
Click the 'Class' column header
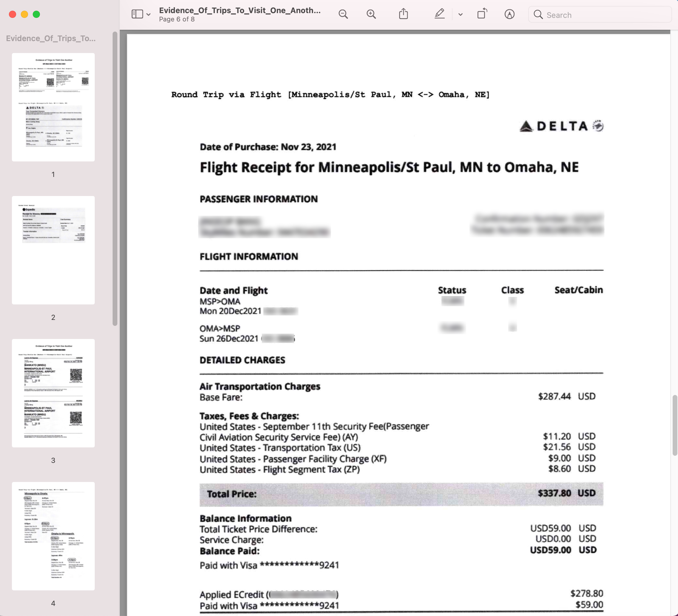[512, 290]
